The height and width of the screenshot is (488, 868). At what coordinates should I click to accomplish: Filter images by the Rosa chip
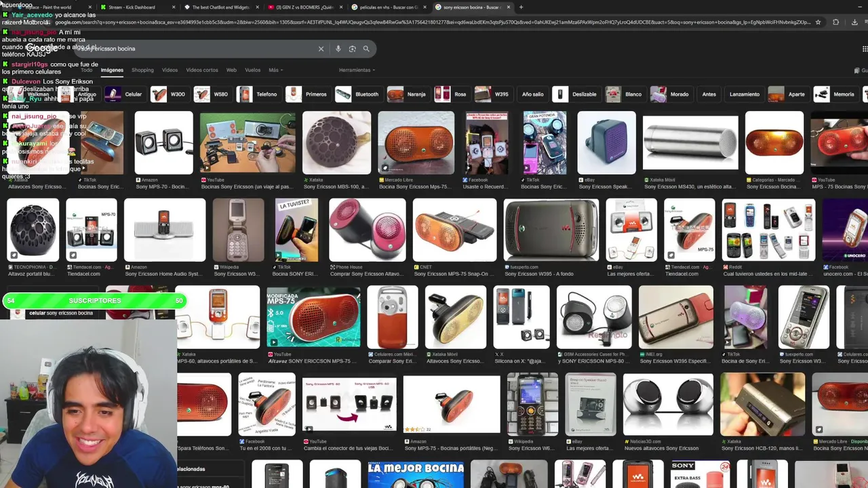pyautogui.click(x=452, y=94)
